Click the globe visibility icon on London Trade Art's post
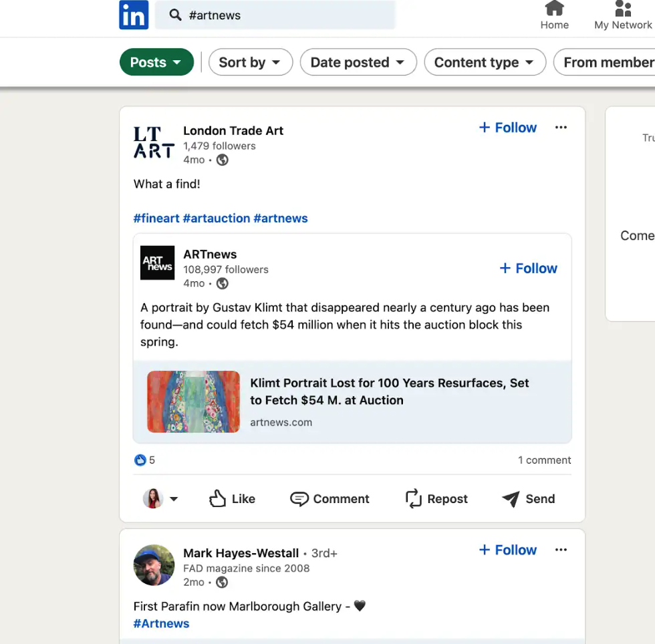 click(x=222, y=160)
